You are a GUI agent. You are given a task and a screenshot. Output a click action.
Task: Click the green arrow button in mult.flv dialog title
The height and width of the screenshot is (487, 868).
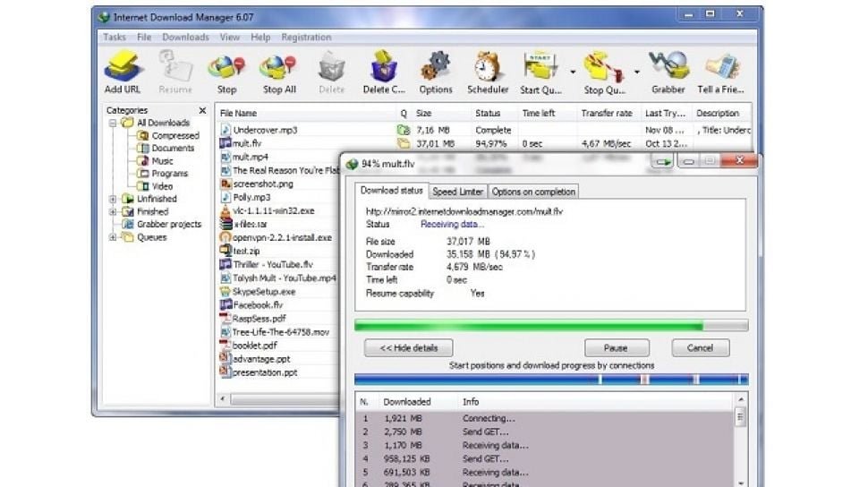pyautogui.click(x=662, y=162)
